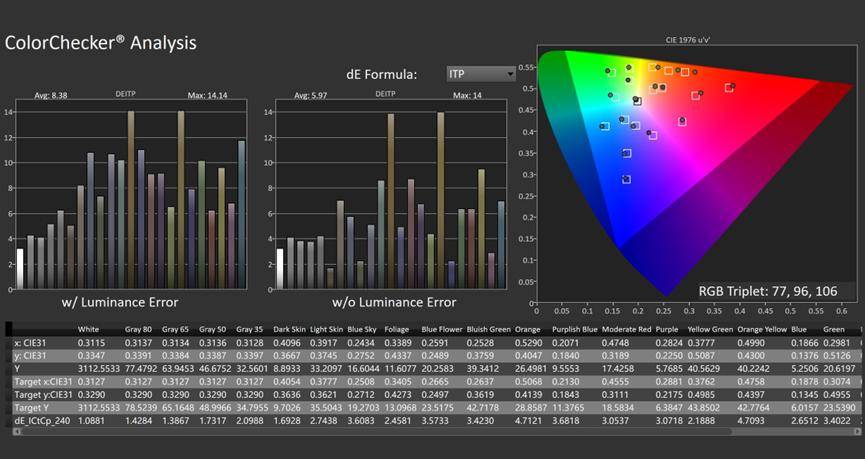Click the white bar in w/ Luminance Error chart

pos(19,269)
